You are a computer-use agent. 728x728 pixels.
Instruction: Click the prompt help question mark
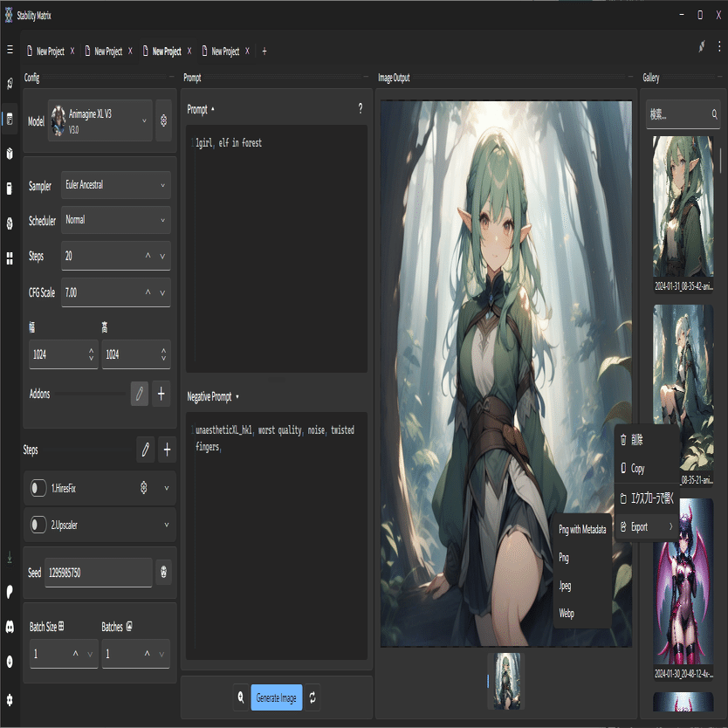click(x=360, y=109)
